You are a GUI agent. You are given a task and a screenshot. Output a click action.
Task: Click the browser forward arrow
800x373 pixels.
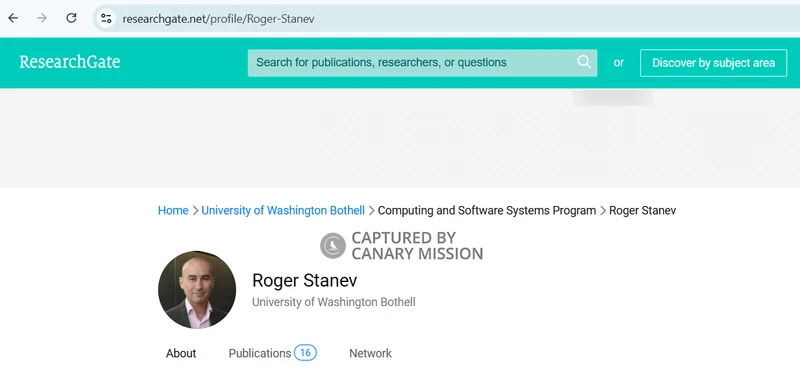tap(42, 18)
